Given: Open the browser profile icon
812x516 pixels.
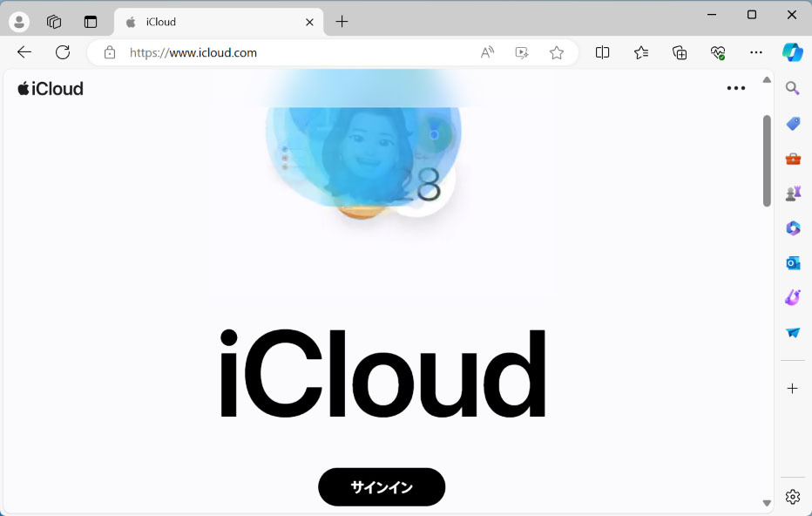Looking at the screenshot, I should 19,22.
